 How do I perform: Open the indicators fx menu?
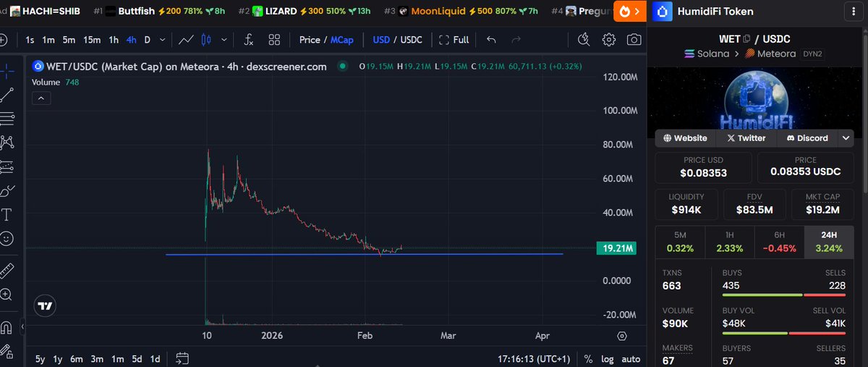click(248, 40)
